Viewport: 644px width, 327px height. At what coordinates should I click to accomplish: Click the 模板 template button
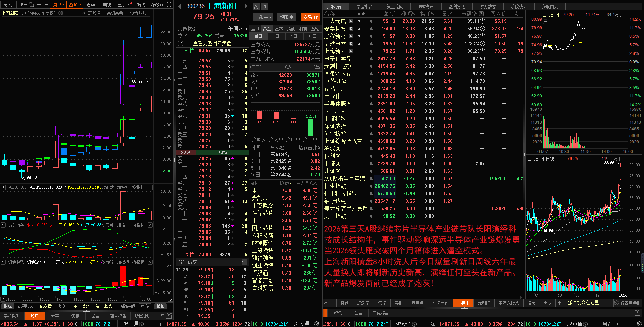[161, 306]
